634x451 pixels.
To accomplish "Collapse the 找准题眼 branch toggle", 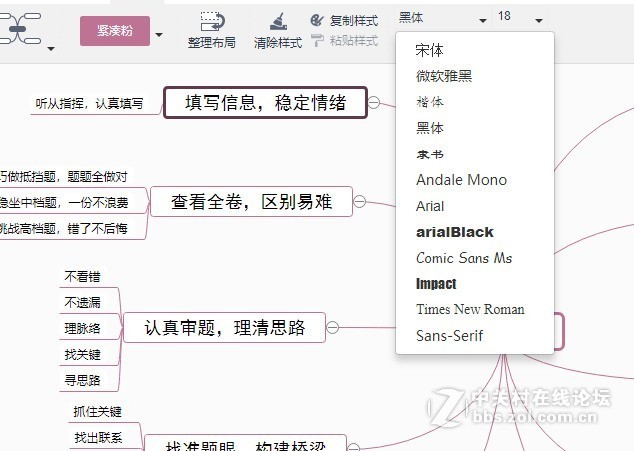I will click(x=354, y=447).
